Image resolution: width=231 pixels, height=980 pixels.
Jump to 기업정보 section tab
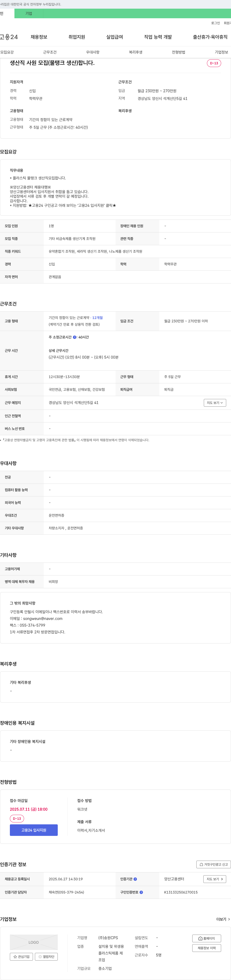tap(221, 52)
